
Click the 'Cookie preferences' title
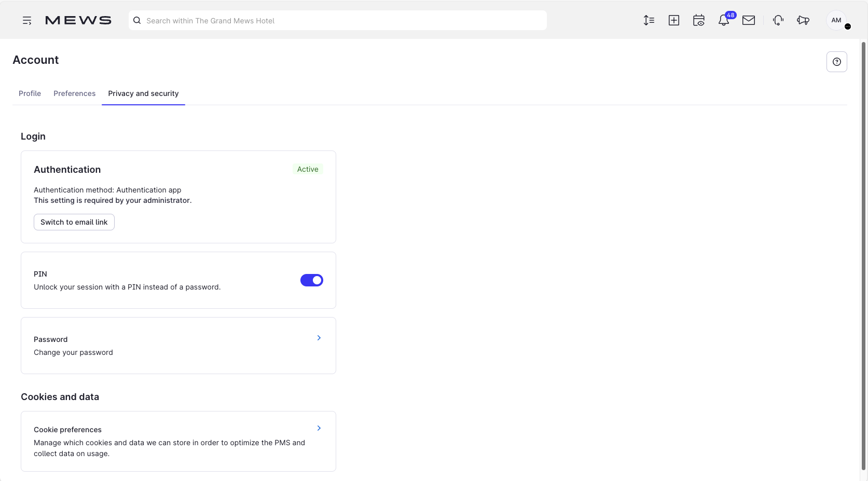pos(67,430)
